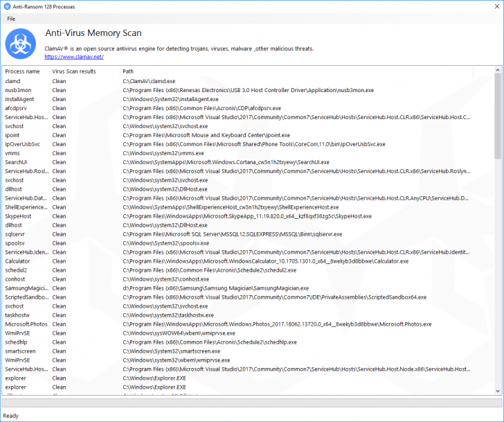Select the Calculator process row
Image resolution: width=504 pixels, height=422 pixels.
(x=238, y=261)
